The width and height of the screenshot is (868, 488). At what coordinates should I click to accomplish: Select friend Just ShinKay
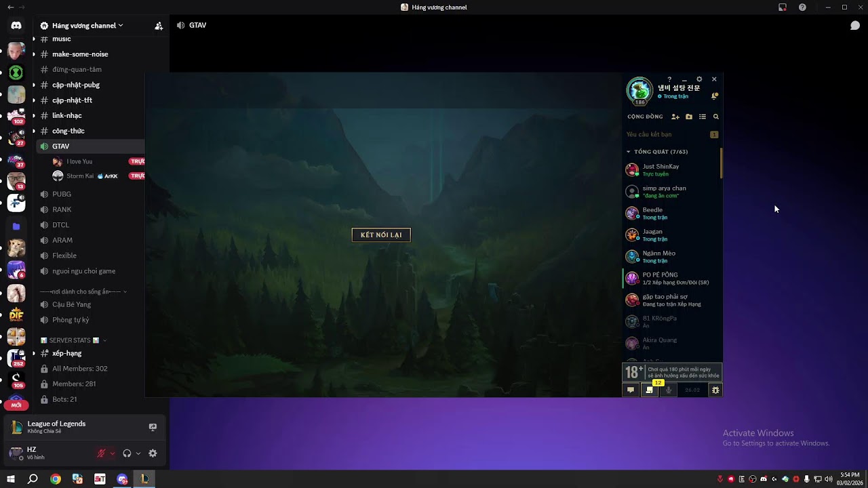[671, 170]
